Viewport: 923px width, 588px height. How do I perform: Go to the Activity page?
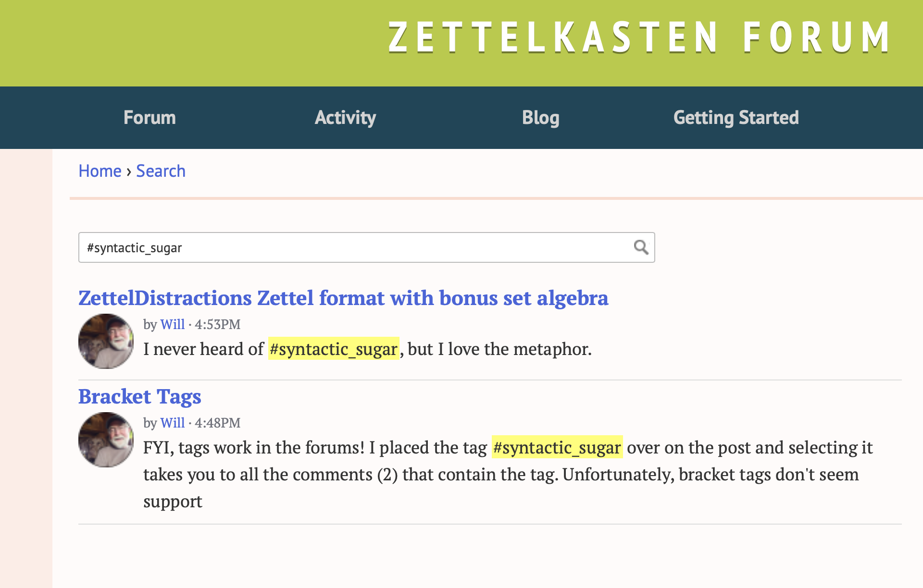(345, 118)
